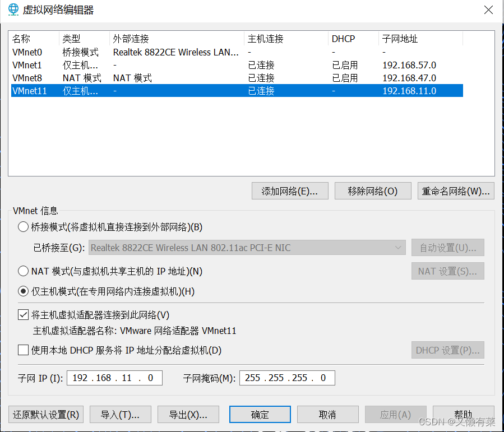Click 桥接模式 type cell of VMnet0

pyautogui.click(x=80, y=52)
